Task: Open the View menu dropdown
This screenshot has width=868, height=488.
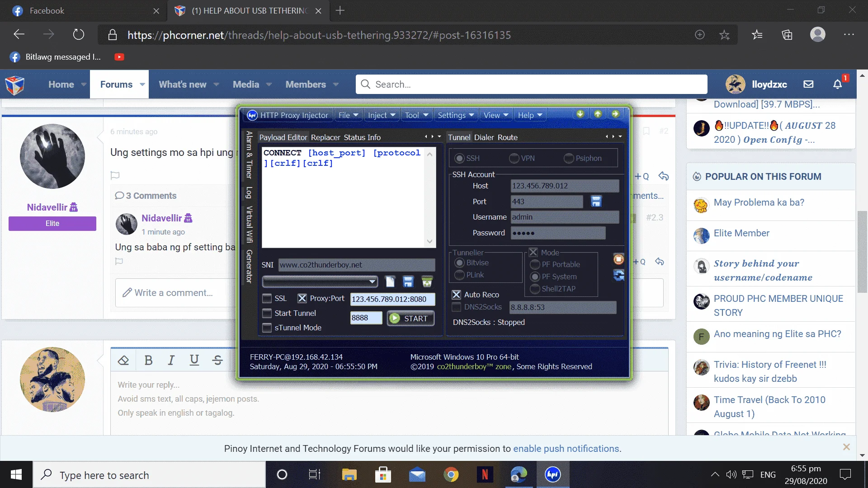Action: (x=496, y=115)
